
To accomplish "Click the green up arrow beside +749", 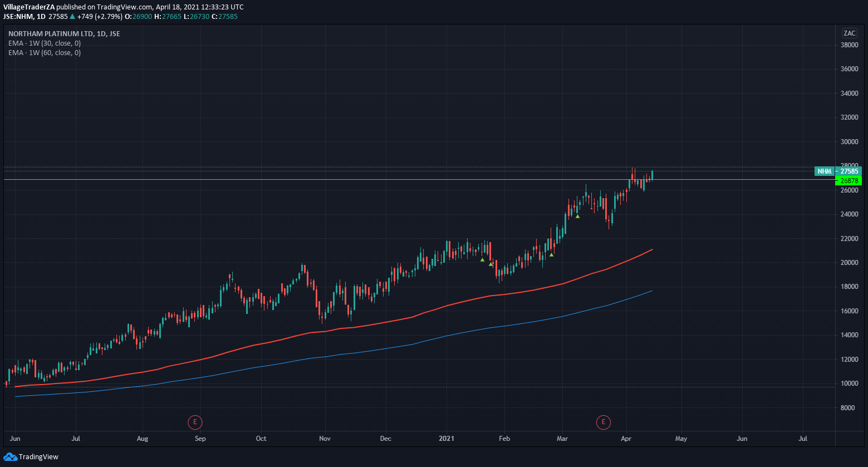I will tap(72, 16).
